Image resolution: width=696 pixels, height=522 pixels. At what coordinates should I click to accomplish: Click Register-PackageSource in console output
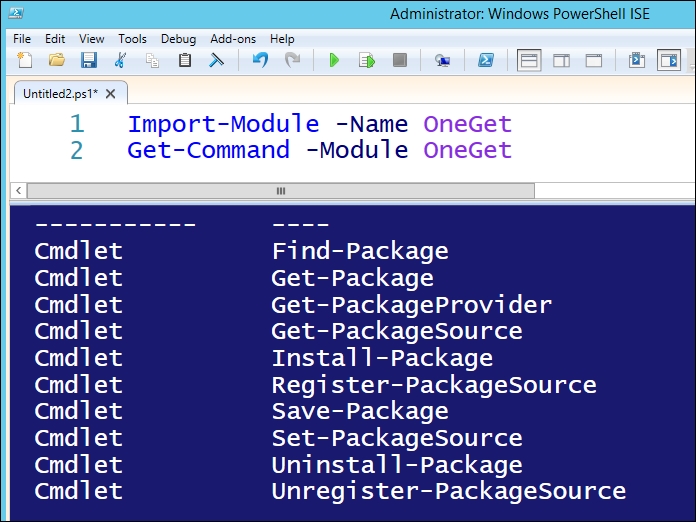(434, 385)
